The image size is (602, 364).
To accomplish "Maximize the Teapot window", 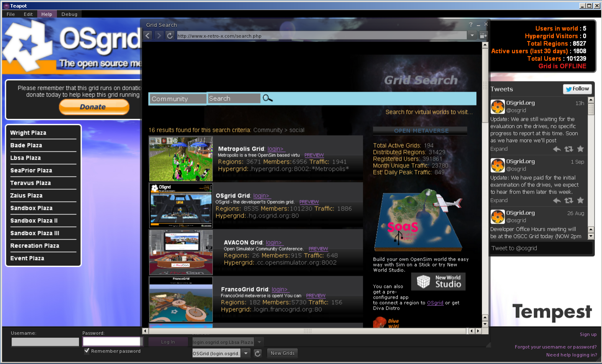I will coord(589,5).
